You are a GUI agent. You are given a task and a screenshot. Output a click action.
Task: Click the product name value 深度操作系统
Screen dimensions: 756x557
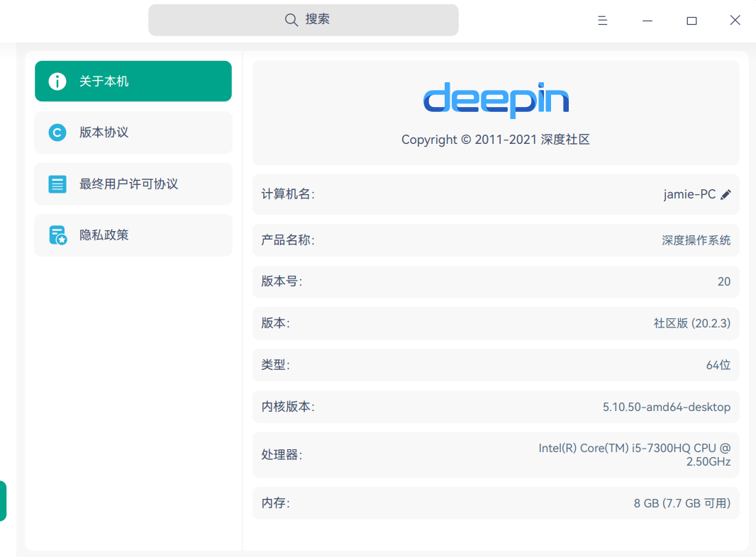tap(696, 240)
